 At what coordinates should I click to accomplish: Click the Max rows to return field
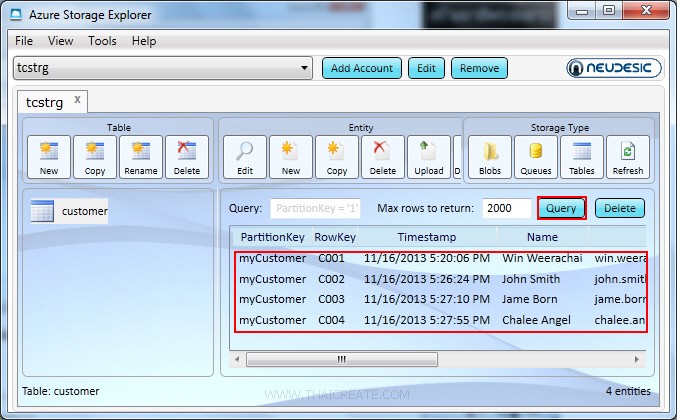(x=506, y=208)
